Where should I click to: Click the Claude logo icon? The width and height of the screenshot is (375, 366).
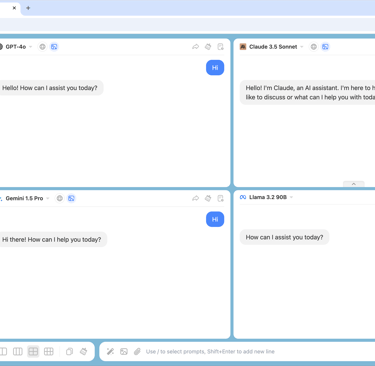[x=243, y=47]
